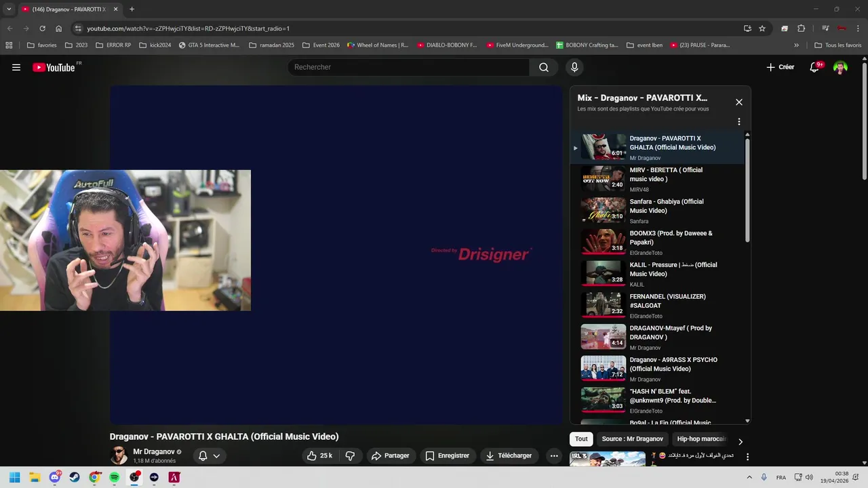The height and width of the screenshot is (488, 868).
Task: Like the video with thumbs up
Action: pos(319,455)
